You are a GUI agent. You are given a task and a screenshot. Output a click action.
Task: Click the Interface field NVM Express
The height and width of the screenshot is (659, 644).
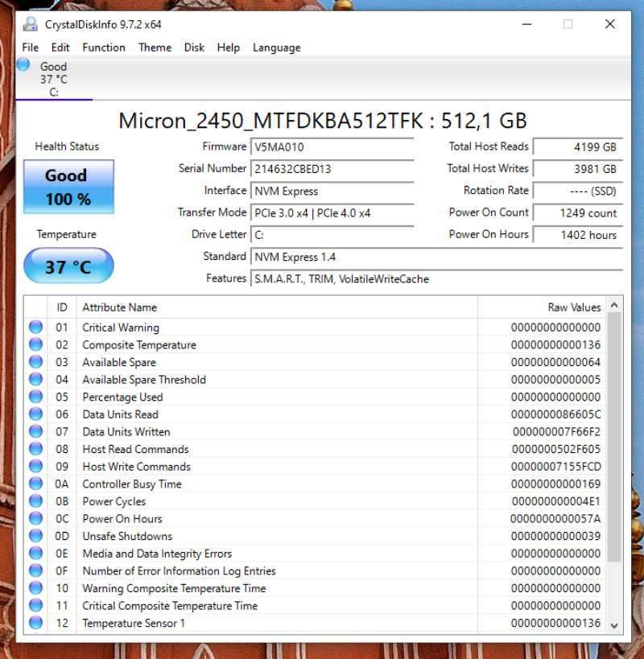click(x=332, y=191)
